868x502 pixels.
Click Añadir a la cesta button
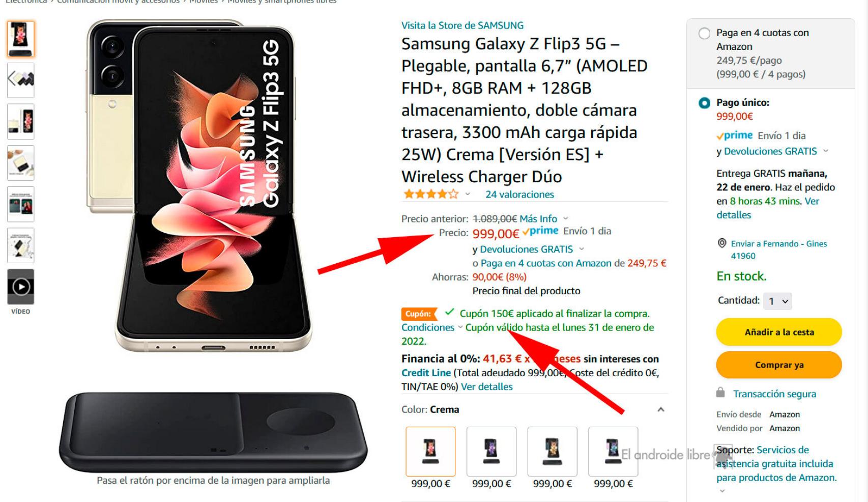pos(779,332)
